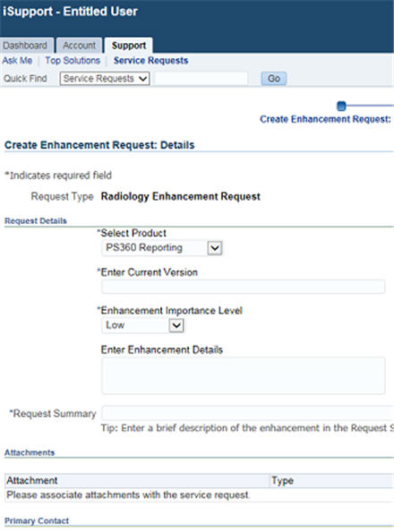The height and width of the screenshot is (532, 394).
Task: Open the Ask Me link
Action: [17, 61]
